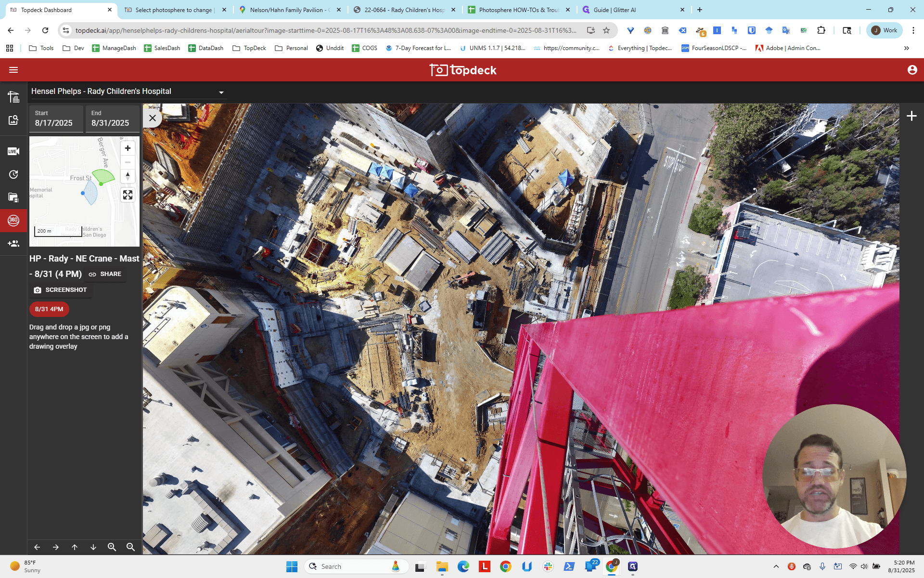Open the Windows Start menu
Screen dimensions: 924x578
click(292, 566)
